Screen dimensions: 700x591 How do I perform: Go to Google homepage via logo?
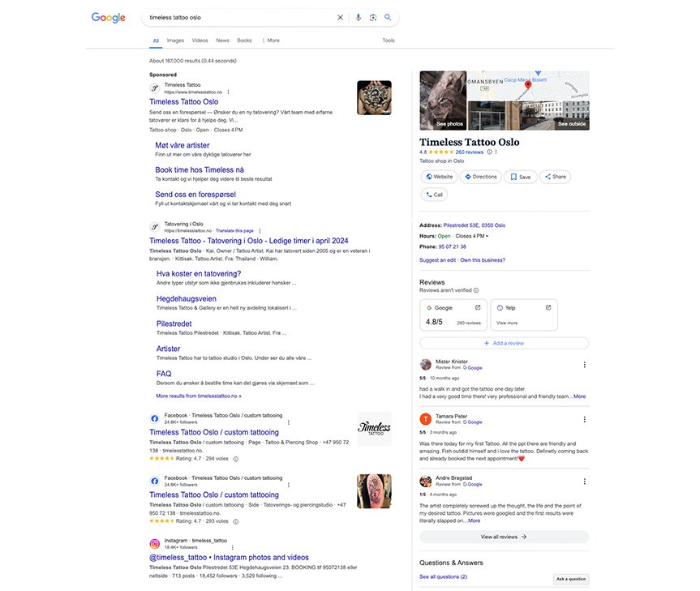point(108,17)
